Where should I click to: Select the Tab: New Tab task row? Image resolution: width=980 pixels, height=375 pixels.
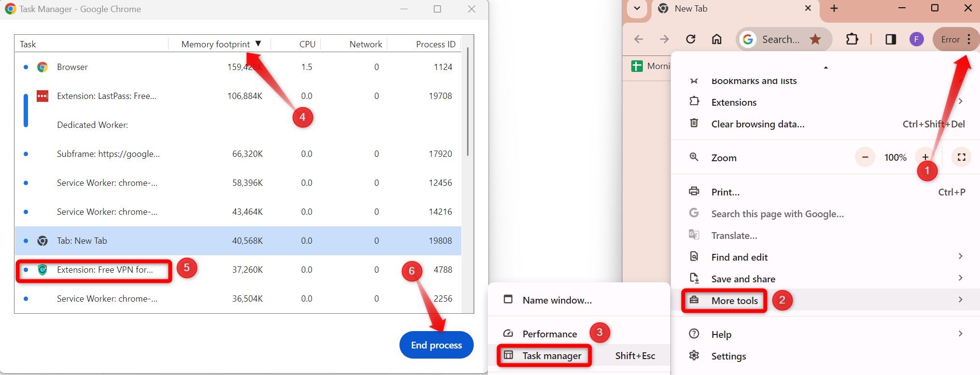pos(238,241)
